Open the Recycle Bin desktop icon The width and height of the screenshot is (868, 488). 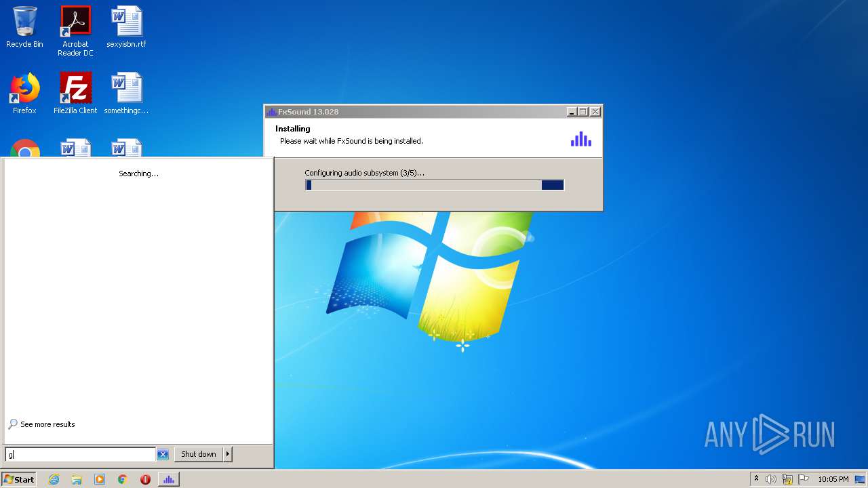coord(24,27)
